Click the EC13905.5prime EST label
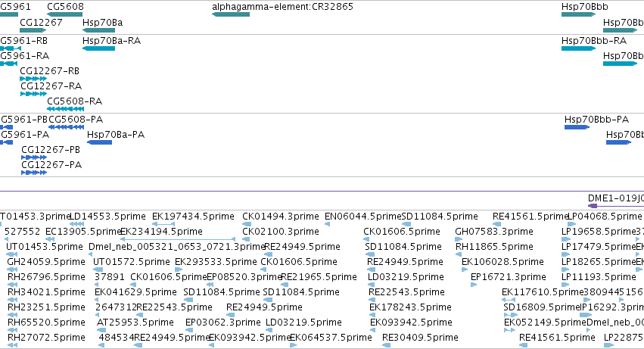Image resolution: width=644 pixels, height=349 pixels. [83, 232]
